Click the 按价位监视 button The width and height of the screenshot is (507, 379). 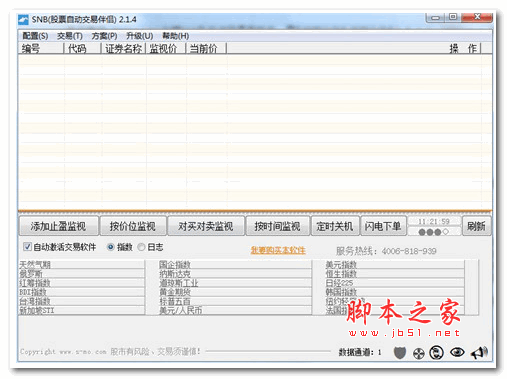click(x=133, y=226)
